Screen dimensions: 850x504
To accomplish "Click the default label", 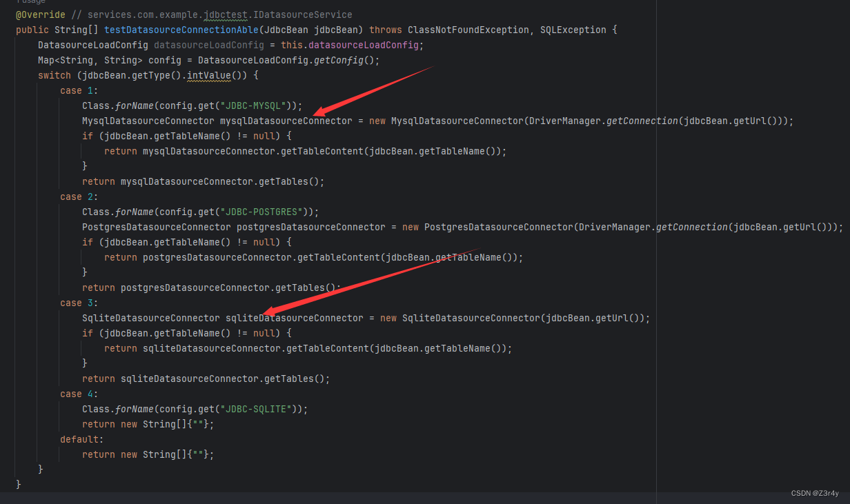I will 82,439.
